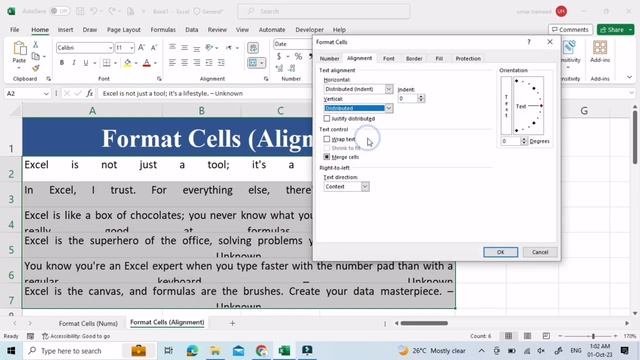Screen dimensions: 640x360
Task: Expand the Name Box dropdown arrow
Action: click(x=46, y=93)
